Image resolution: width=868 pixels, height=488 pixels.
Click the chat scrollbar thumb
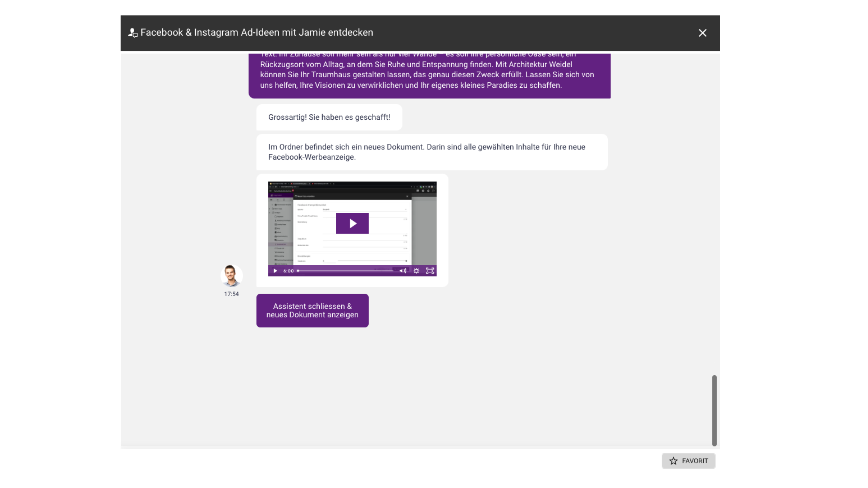coord(714,411)
